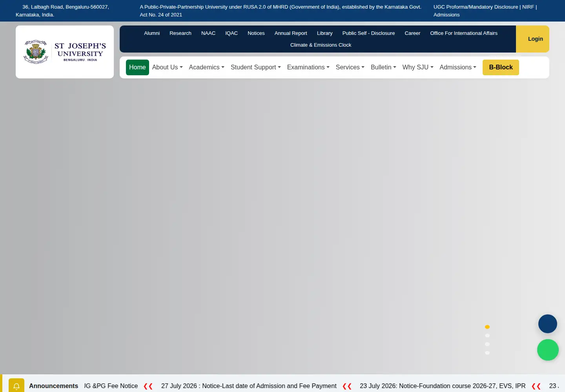Select the third carousel dot

tap(487, 344)
